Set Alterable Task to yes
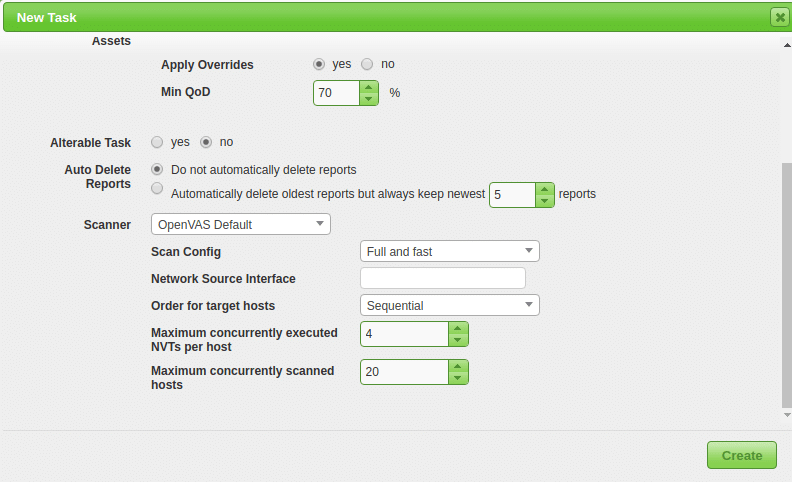The height and width of the screenshot is (482, 792). pyautogui.click(x=157, y=142)
